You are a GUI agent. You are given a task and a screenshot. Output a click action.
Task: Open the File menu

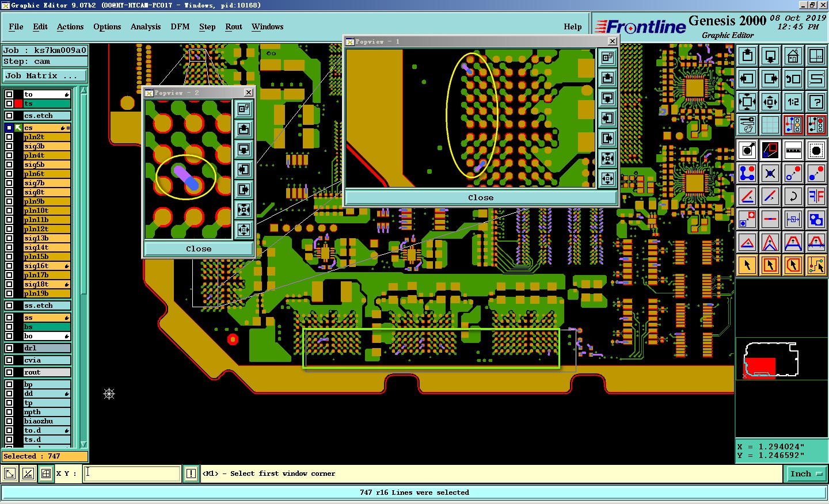(16, 26)
